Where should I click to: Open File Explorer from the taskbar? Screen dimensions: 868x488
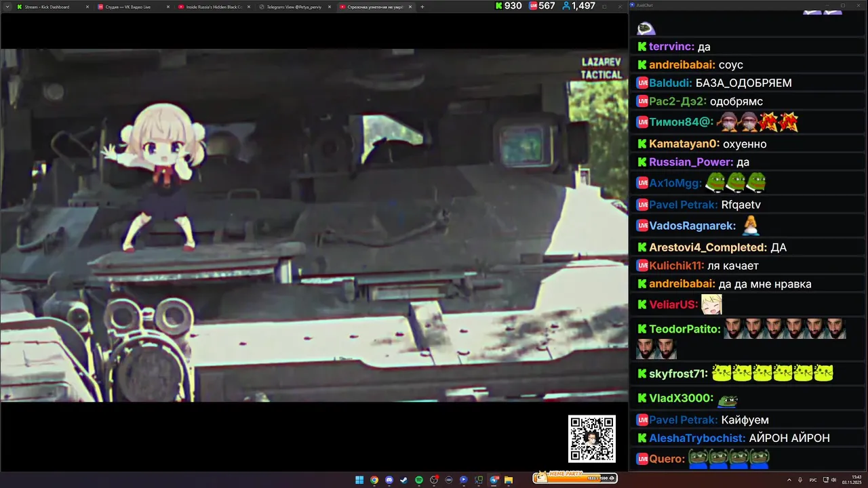click(x=509, y=480)
